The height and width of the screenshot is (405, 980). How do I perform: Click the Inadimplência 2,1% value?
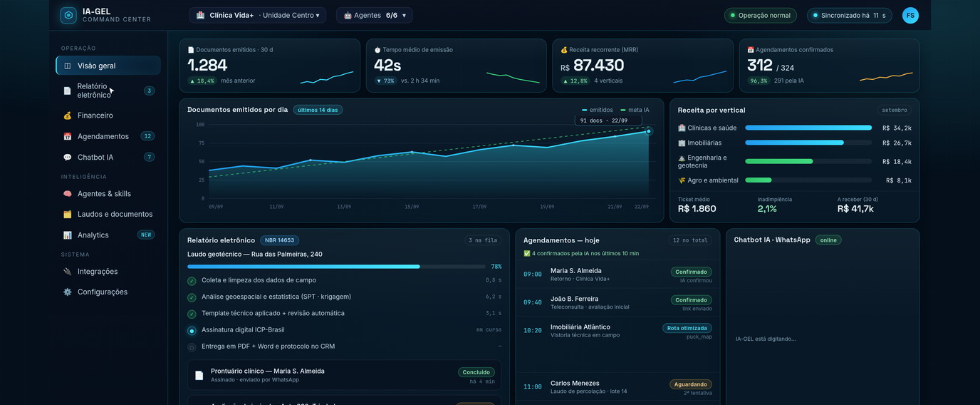[x=767, y=209]
